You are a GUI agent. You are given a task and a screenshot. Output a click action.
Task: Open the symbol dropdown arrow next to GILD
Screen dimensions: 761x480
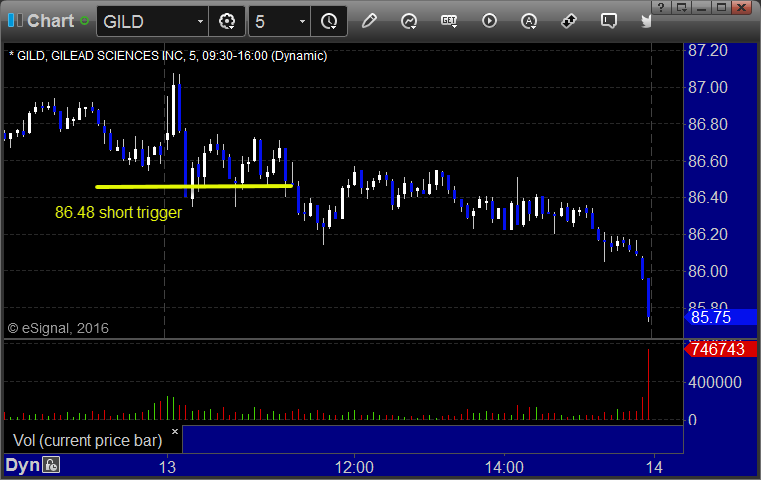coord(200,21)
